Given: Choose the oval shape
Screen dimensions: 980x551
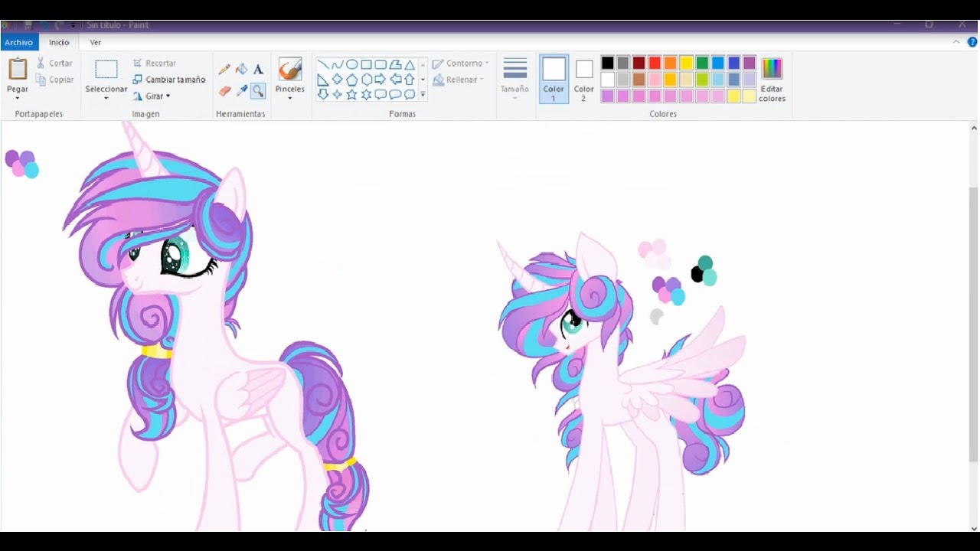Looking at the screenshot, I should (352, 64).
